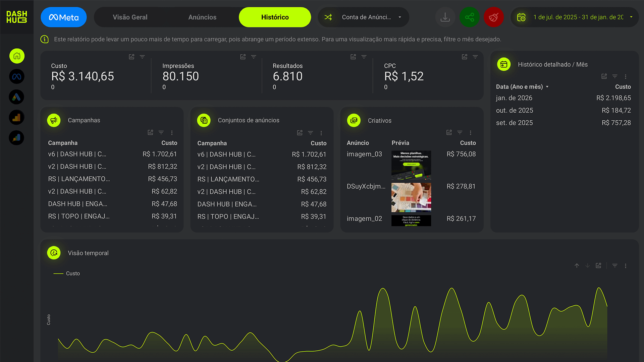Select the Histórico tab button

tap(275, 17)
